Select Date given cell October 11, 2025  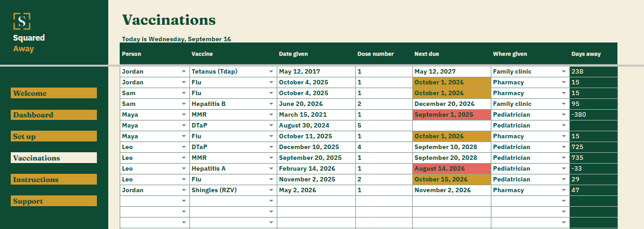316,136
